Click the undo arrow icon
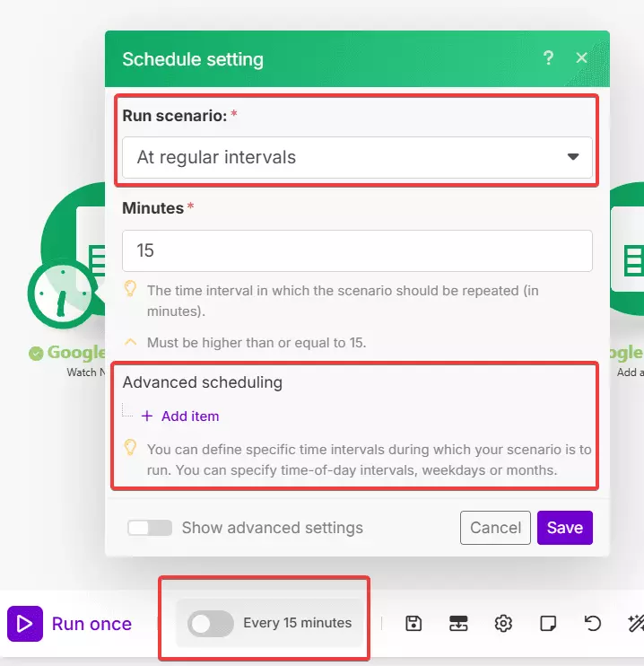This screenshot has height=666, width=644. [x=593, y=624]
